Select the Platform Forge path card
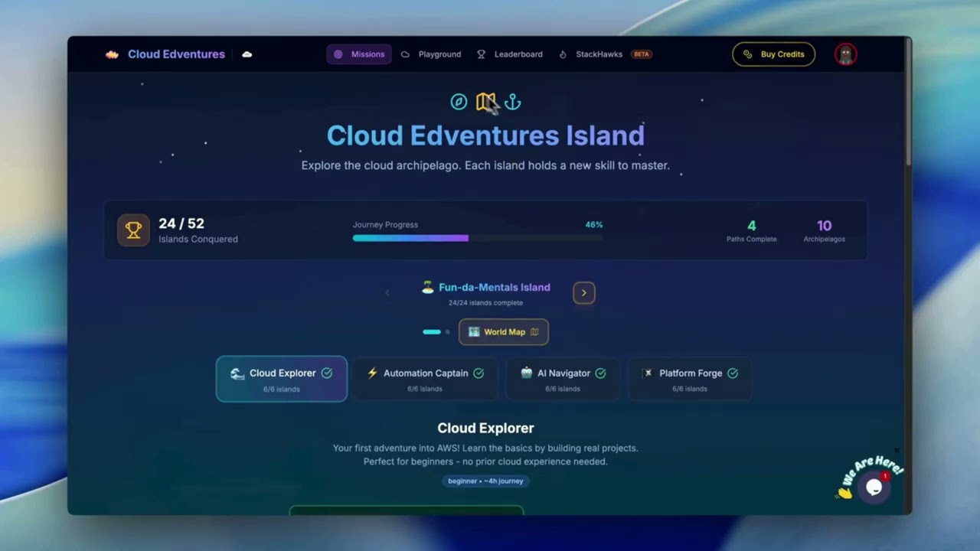This screenshot has height=551, width=980. [x=690, y=379]
